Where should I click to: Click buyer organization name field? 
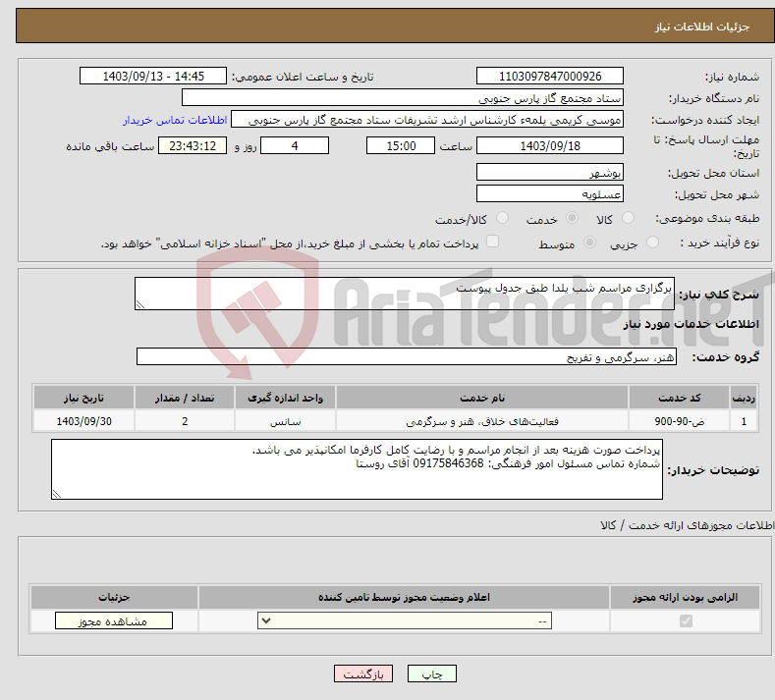[403, 98]
